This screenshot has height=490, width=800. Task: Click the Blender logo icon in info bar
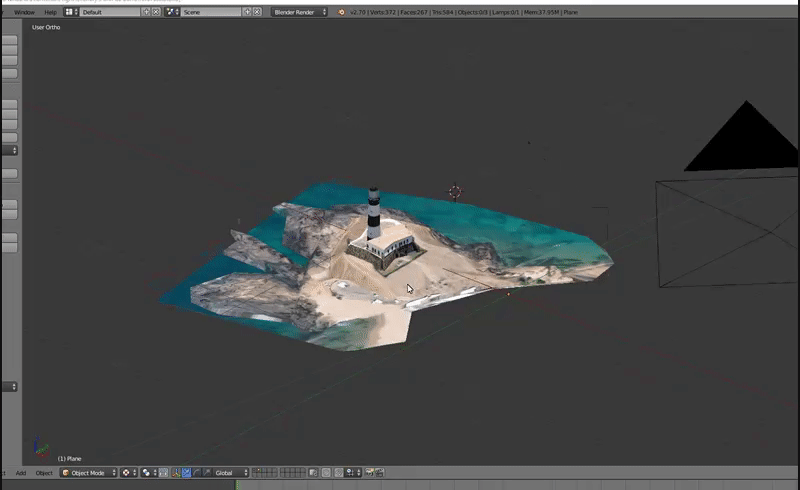click(341, 12)
